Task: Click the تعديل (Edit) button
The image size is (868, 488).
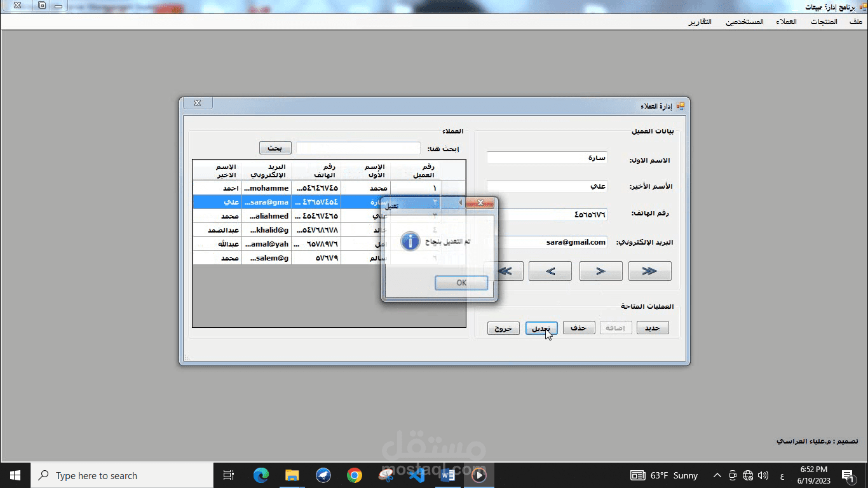Action: pyautogui.click(x=541, y=328)
